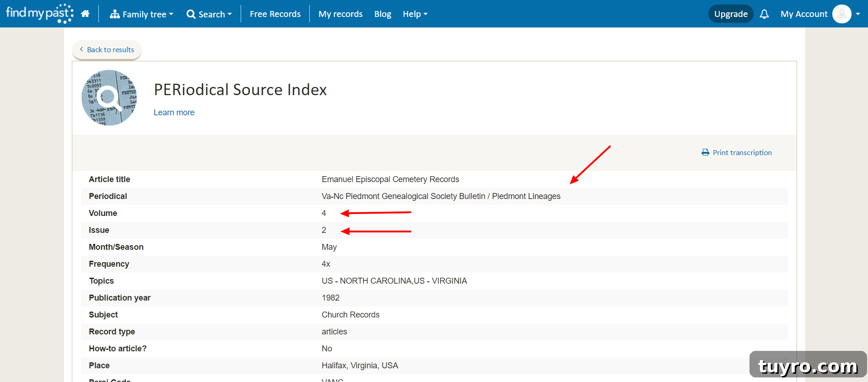Click the How-to article value No
Screen dimensions: 868x382
[327, 349]
